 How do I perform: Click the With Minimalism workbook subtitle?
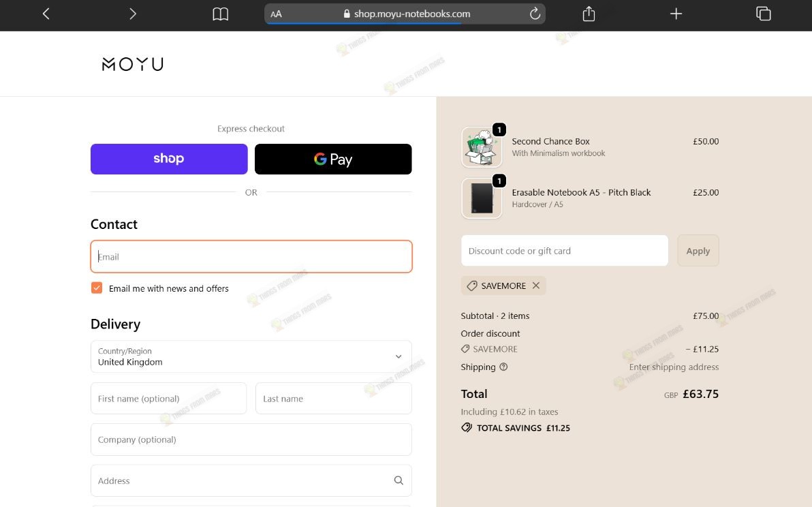click(x=559, y=153)
